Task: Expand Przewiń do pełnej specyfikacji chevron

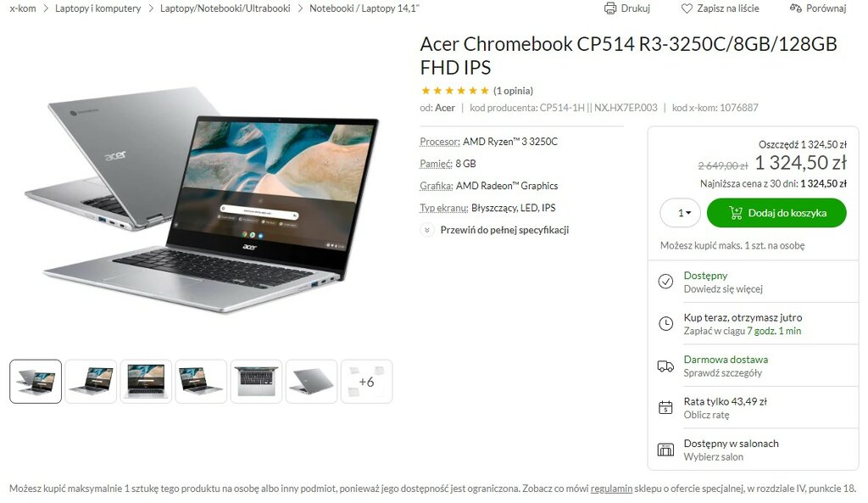Action: 427,230
